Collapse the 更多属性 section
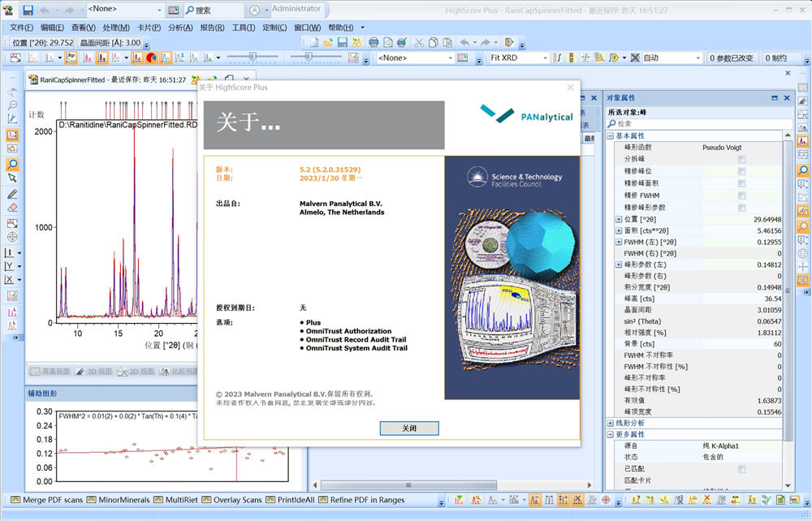 [610, 435]
